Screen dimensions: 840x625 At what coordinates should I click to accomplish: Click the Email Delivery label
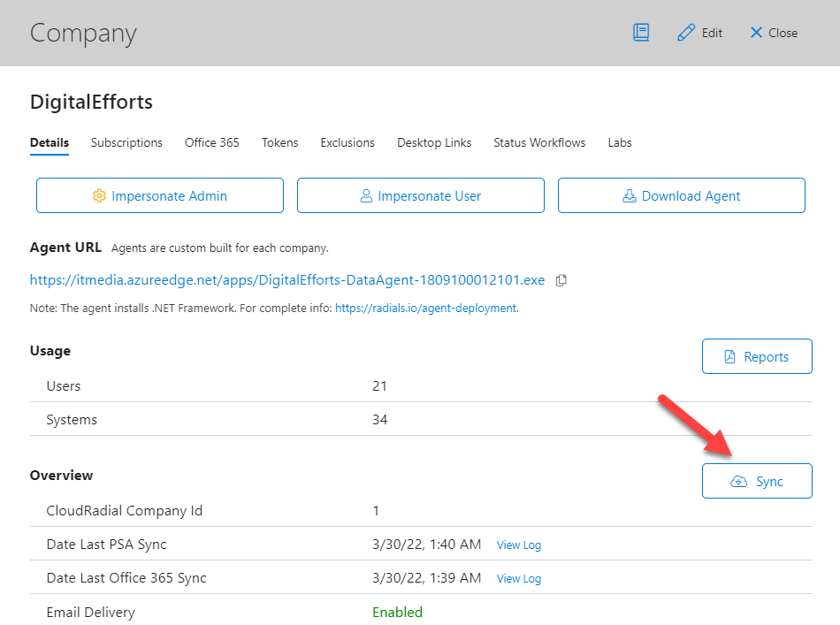90,612
